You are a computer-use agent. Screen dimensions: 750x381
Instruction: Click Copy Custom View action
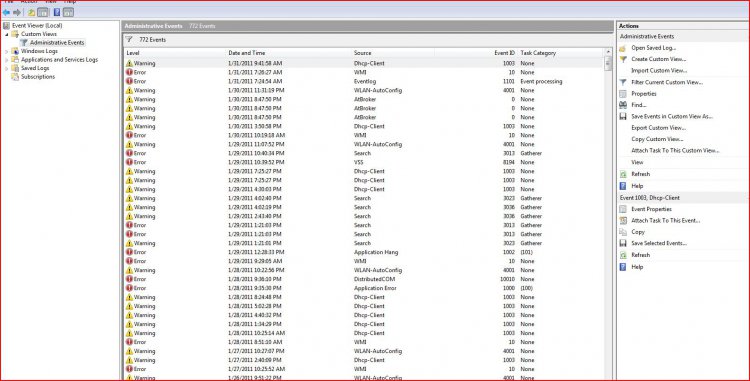[657, 140]
